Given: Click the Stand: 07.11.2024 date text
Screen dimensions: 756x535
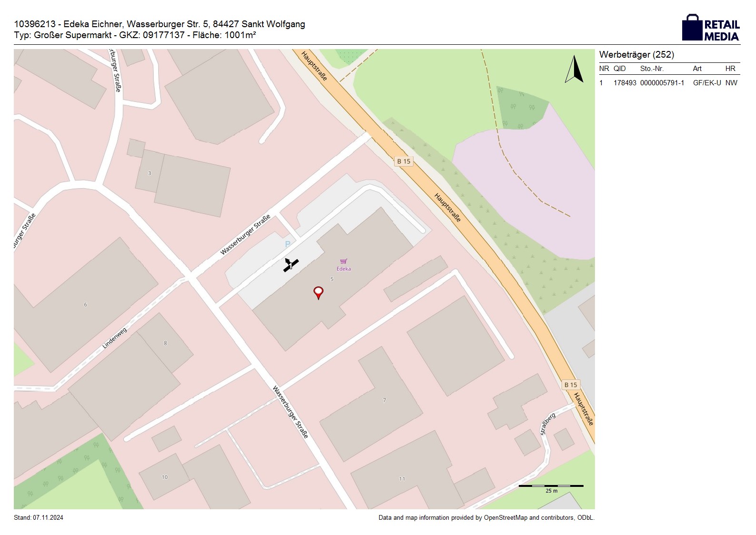Looking at the screenshot, I should tap(39, 518).
